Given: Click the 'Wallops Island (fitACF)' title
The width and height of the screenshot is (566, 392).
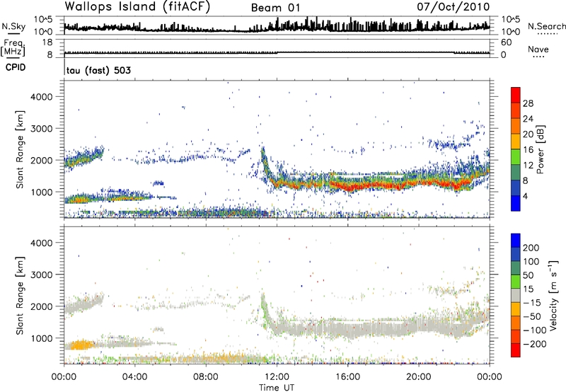Looking at the screenshot, I should (137, 7).
